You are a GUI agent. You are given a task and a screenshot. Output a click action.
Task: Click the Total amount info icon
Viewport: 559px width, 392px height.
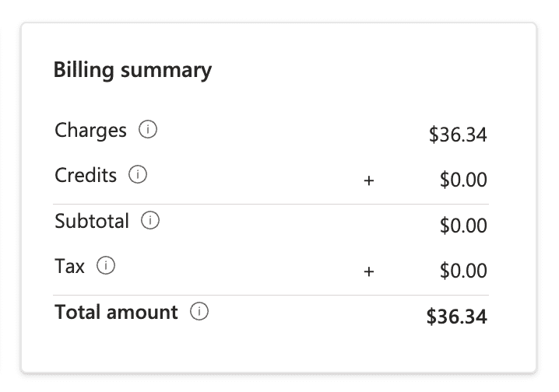(199, 313)
